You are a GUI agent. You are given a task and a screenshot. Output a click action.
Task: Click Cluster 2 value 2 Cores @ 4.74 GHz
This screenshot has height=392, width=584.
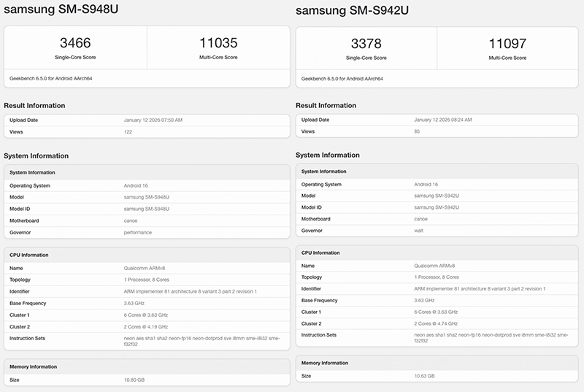(x=436, y=323)
